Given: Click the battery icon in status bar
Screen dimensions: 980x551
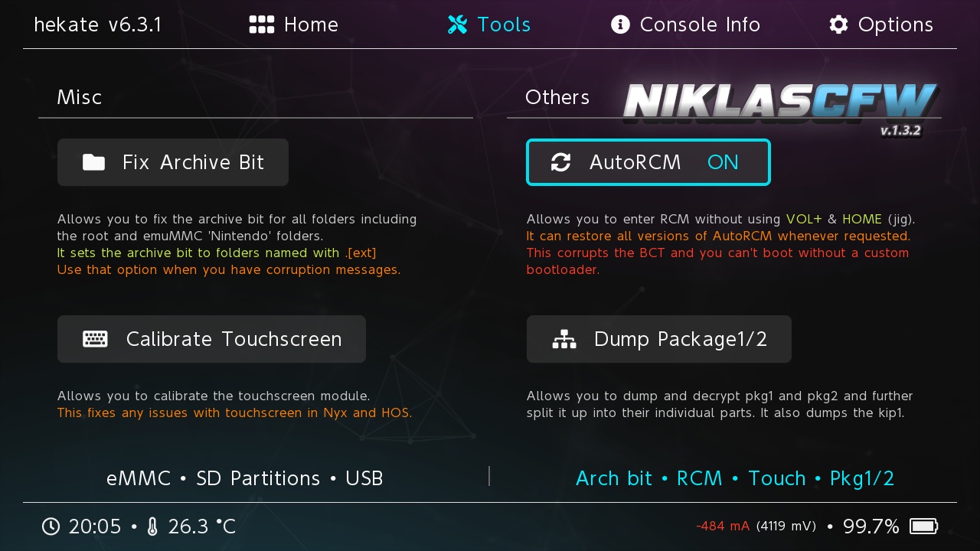Looking at the screenshot, I should coord(923,527).
